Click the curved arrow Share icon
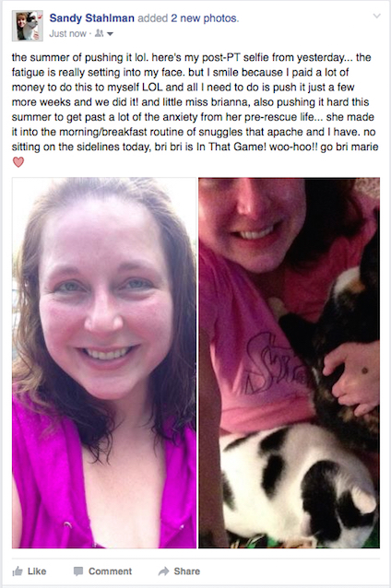 [x=163, y=571]
